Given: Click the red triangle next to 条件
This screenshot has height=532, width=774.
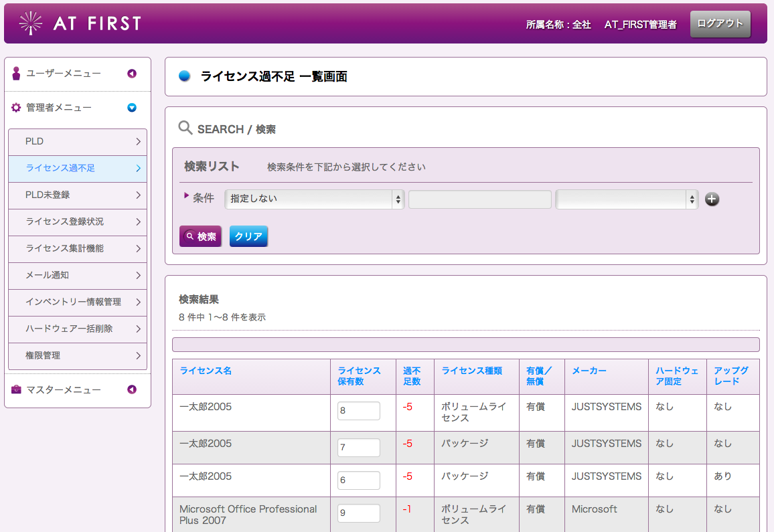Looking at the screenshot, I should point(187,195).
